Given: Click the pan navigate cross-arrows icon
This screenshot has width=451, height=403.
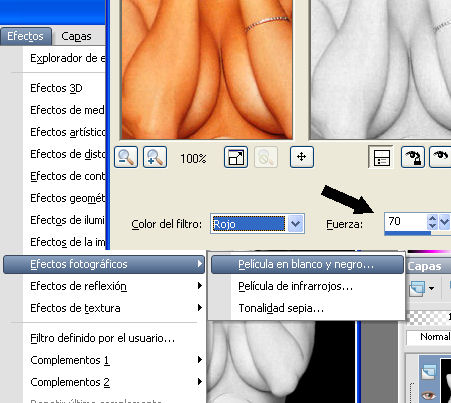Looking at the screenshot, I should tap(302, 157).
